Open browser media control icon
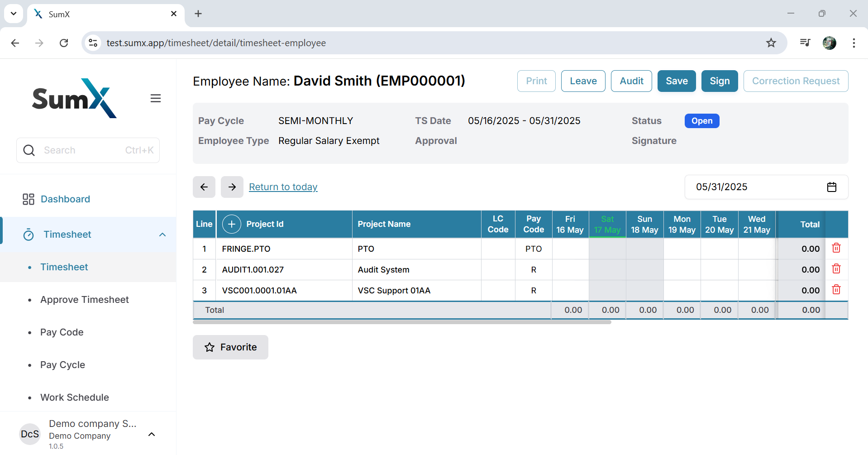868x455 pixels. [805, 43]
